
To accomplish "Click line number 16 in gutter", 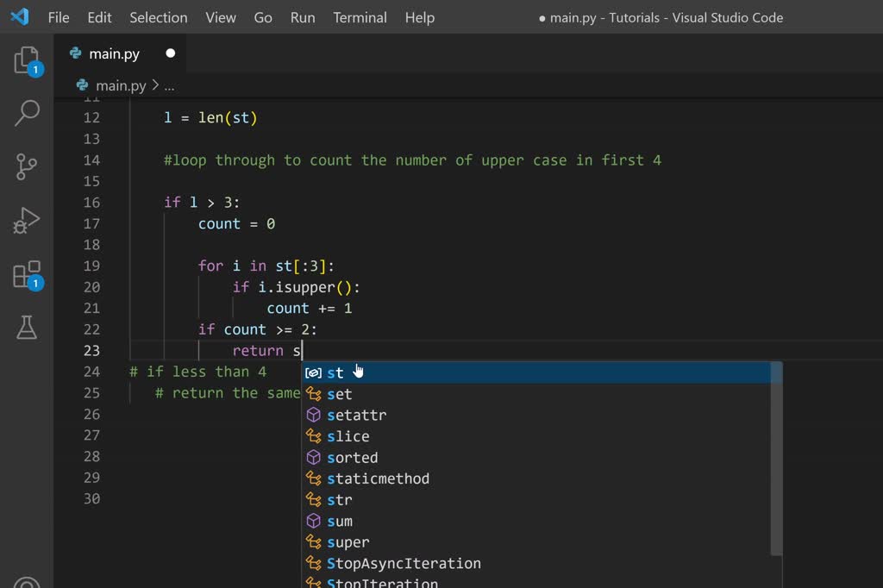I will pyautogui.click(x=91, y=203).
